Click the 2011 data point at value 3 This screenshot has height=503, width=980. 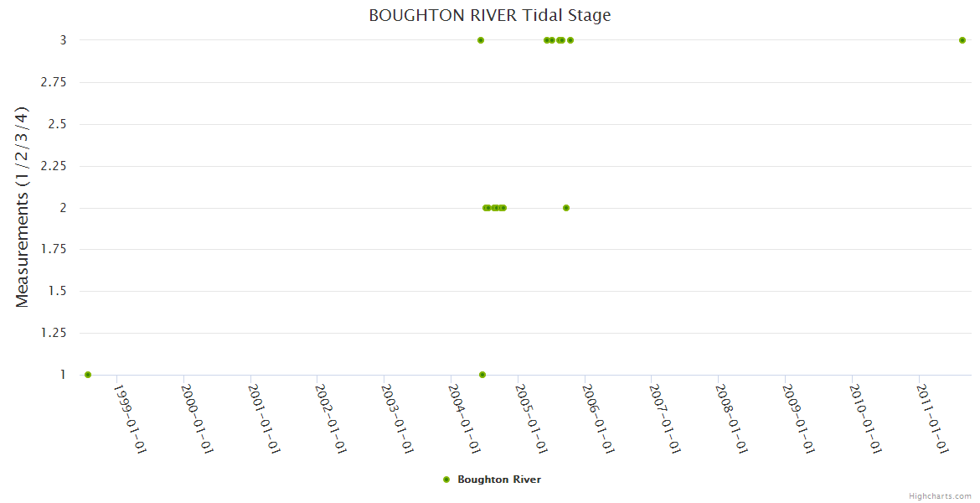coord(962,40)
